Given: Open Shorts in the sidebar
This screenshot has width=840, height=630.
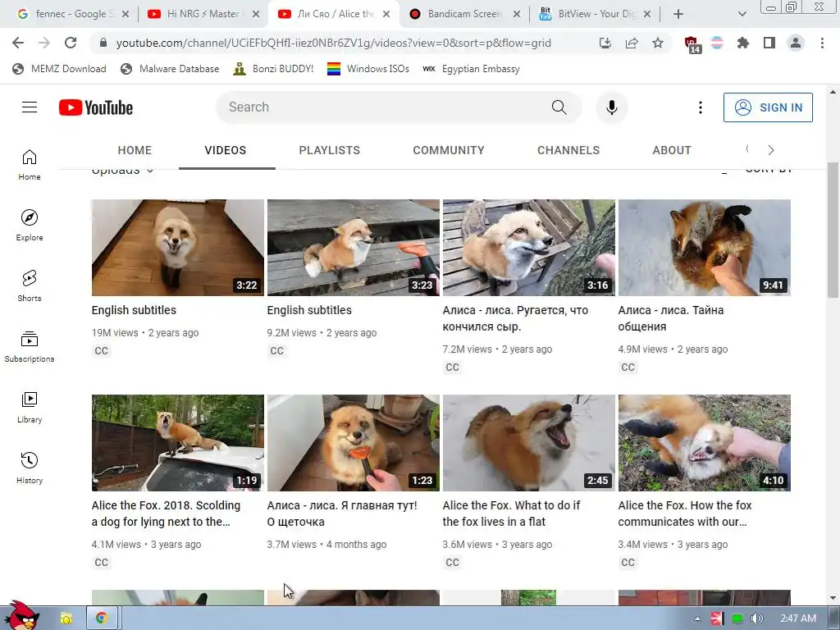Looking at the screenshot, I should (30, 285).
